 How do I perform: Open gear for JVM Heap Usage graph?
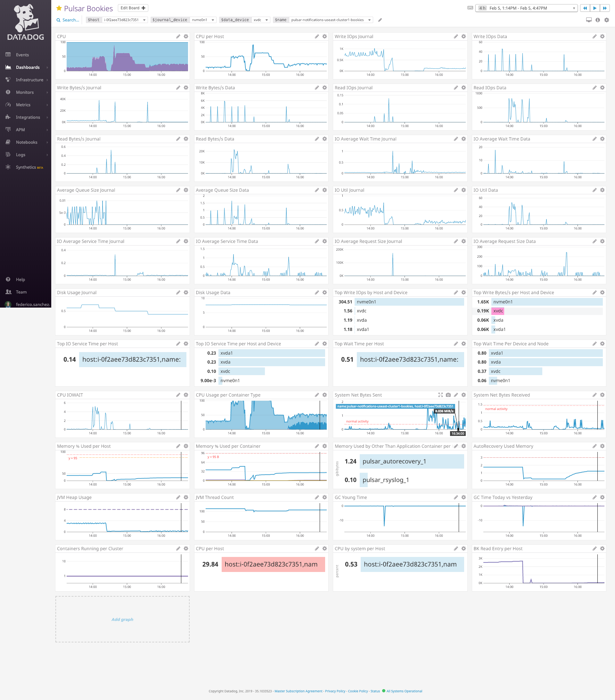pyautogui.click(x=186, y=497)
